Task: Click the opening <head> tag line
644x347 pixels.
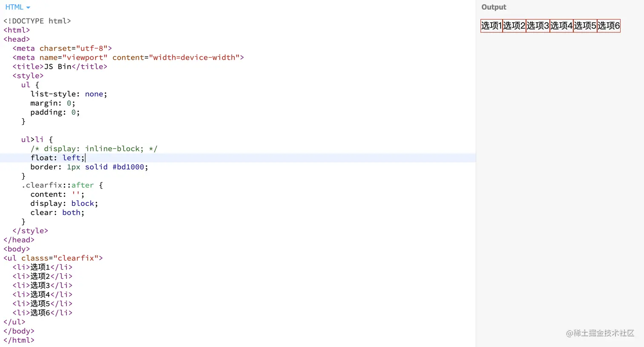Action: (x=17, y=39)
